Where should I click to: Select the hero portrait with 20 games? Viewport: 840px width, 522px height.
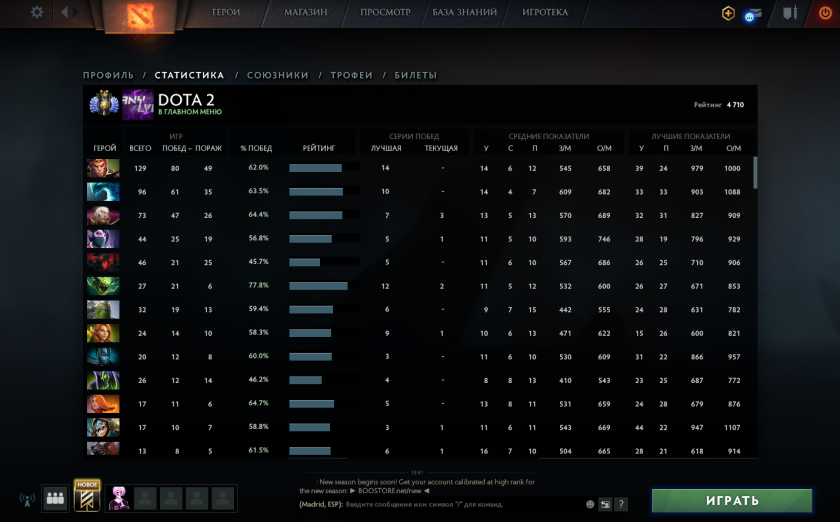tap(103, 357)
